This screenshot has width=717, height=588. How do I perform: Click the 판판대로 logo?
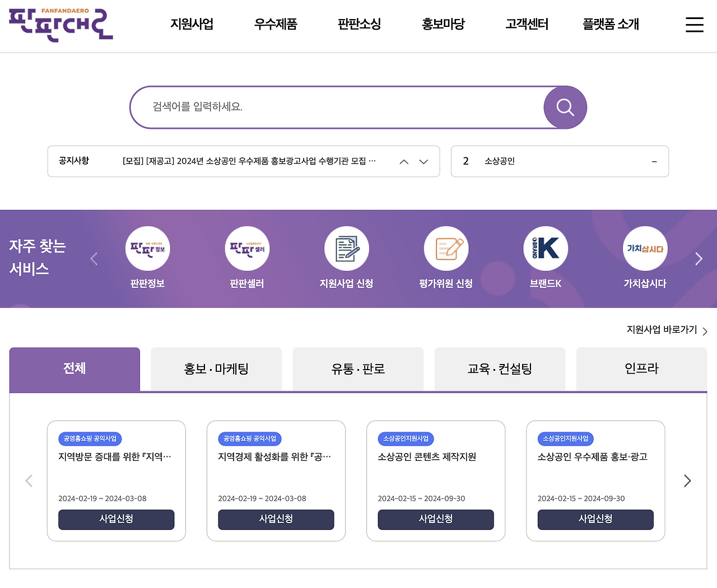(60, 24)
